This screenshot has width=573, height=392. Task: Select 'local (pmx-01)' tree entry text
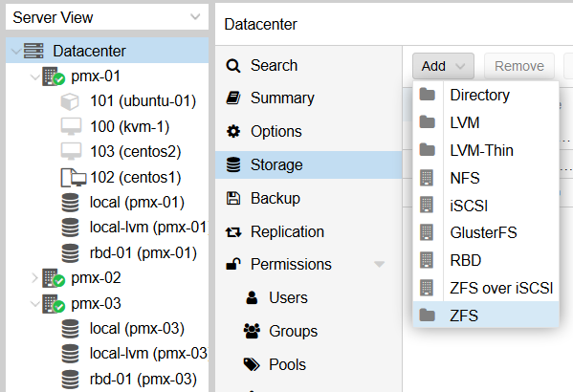point(137,203)
